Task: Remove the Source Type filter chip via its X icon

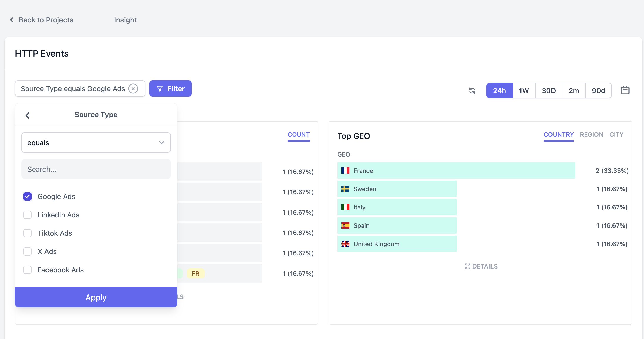Action: pos(133,89)
